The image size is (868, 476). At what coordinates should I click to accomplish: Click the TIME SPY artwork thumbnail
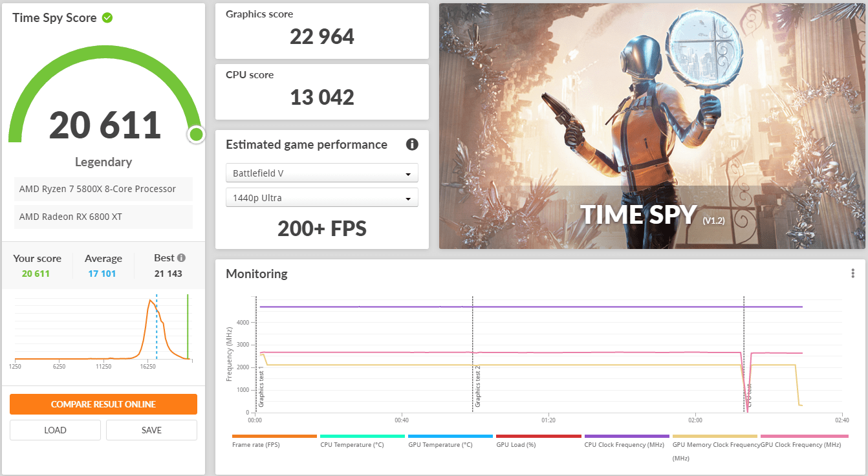[x=652, y=126]
